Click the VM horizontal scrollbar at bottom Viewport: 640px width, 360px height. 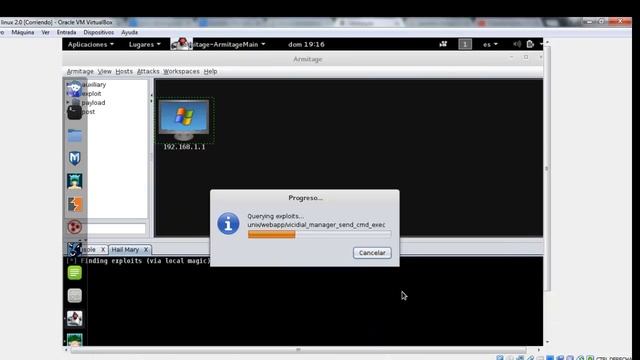point(298,350)
